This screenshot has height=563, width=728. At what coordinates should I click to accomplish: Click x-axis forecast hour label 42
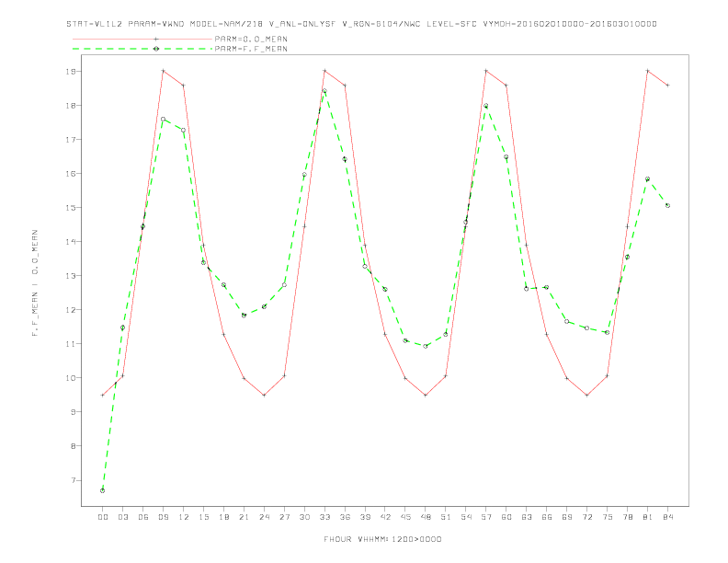pos(385,517)
